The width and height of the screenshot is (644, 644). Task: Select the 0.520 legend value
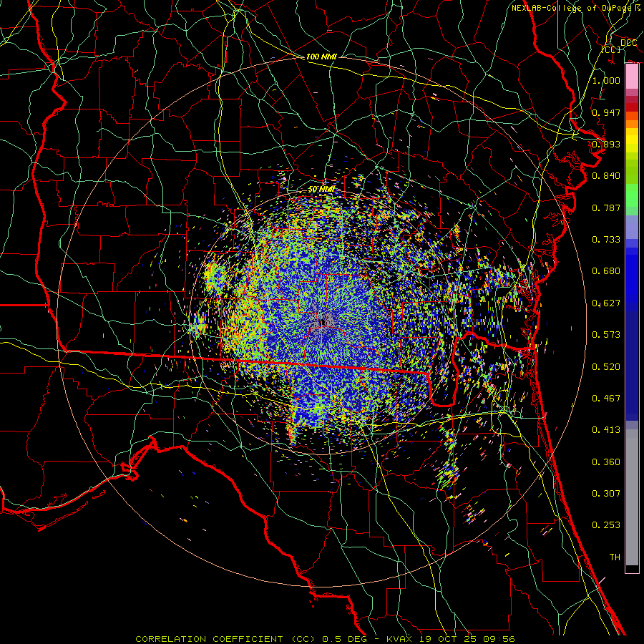tap(606, 367)
